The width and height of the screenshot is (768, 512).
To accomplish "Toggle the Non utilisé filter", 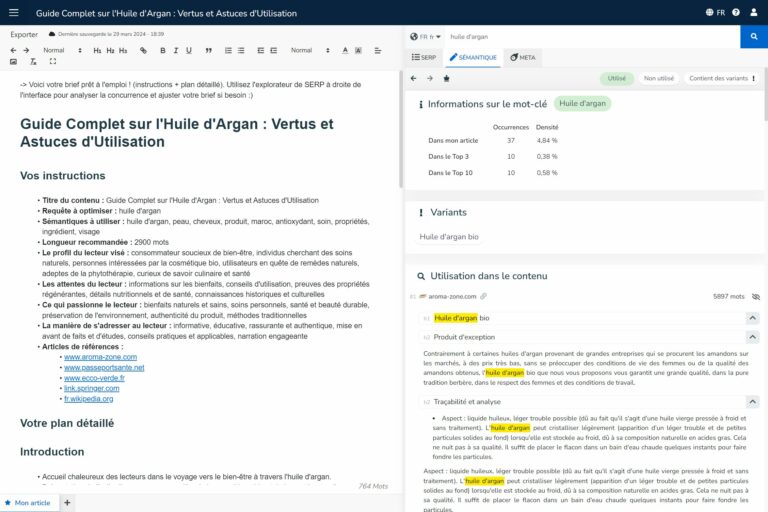I will (658, 78).
